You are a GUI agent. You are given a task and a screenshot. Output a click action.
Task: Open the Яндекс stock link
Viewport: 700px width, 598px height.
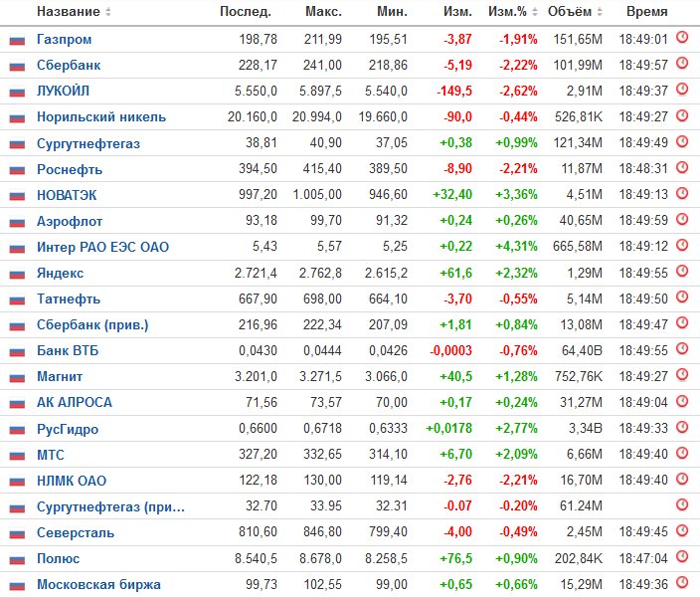61,273
